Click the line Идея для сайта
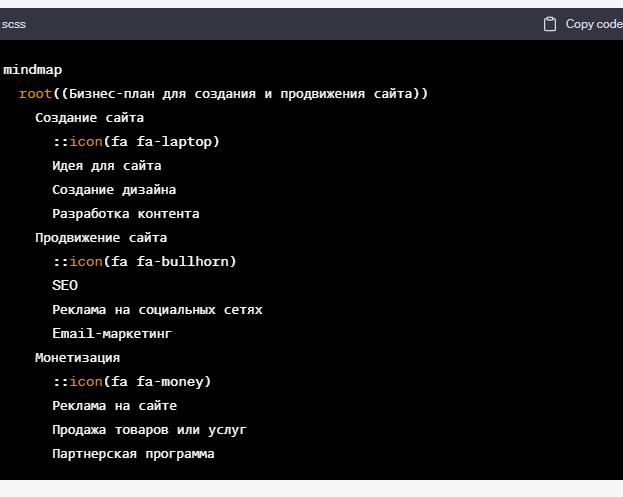 pyautogui.click(x=107, y=166)
